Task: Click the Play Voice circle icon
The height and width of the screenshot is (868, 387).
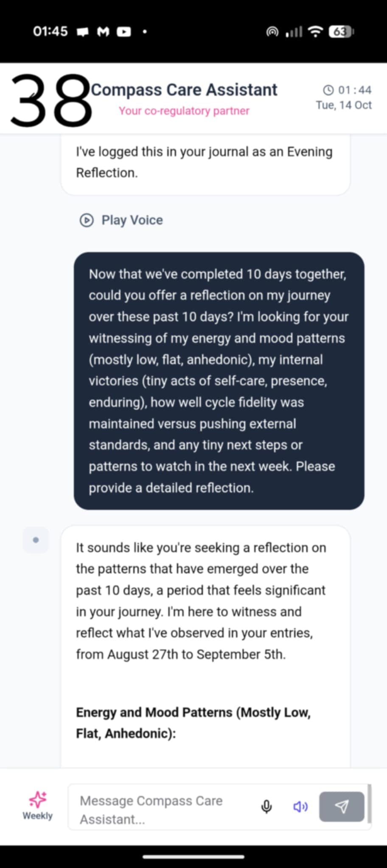Action: pos(87,220)
